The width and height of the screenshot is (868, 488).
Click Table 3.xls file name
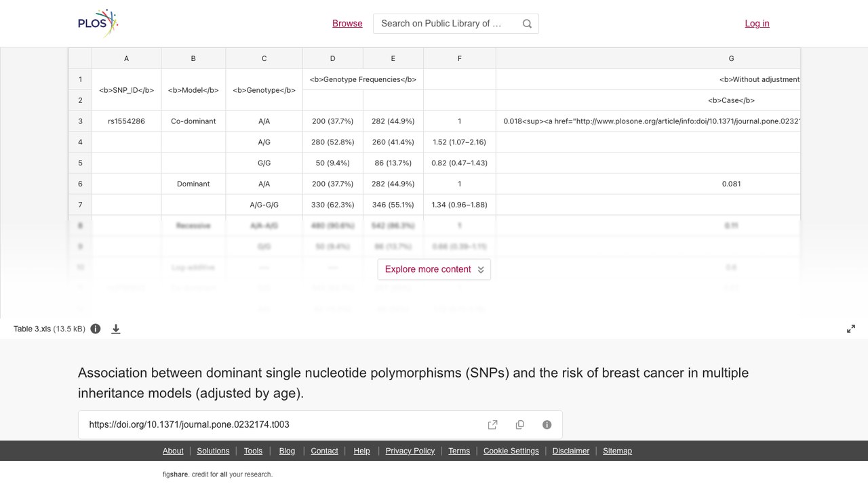[x=32, y=329]
